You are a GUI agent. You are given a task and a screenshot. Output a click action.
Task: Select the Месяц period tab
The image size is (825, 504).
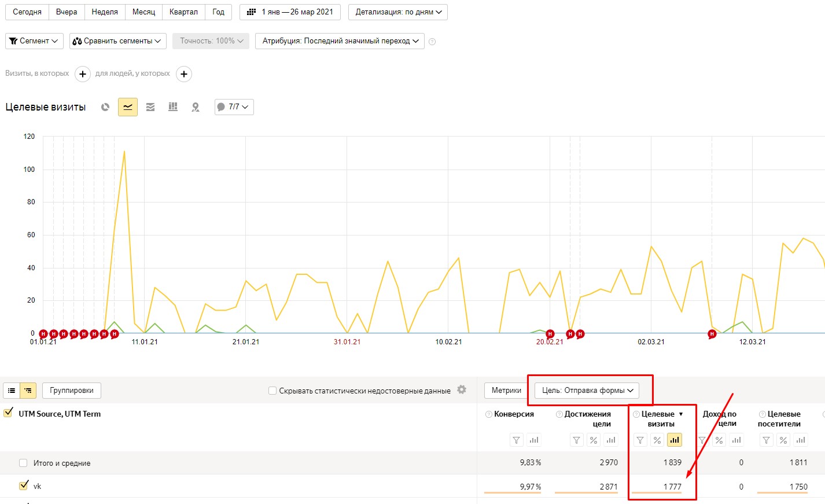[143, 12]
